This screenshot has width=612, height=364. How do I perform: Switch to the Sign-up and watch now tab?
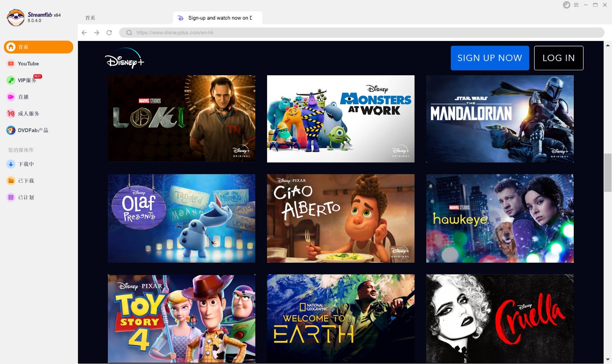pos(218,18)
